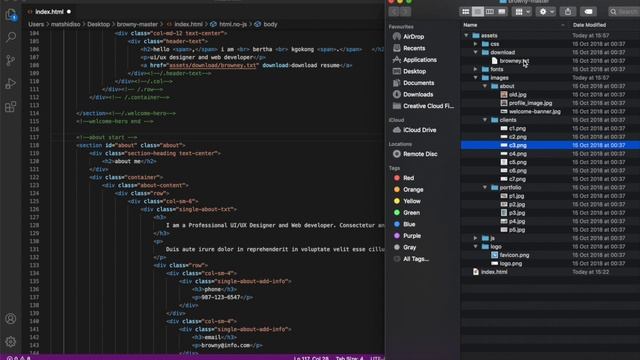Collapse the images folder
This screenshot has height=360, width=640.
pos(476,78)
